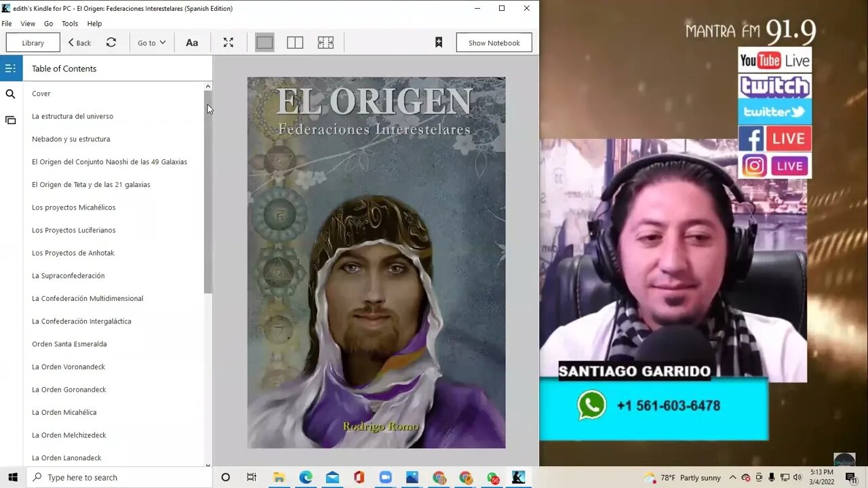Select auto-fit column view layout
The width and height of the screenshot is (868, 488).
pyautogui.click(x=325, y=43)
